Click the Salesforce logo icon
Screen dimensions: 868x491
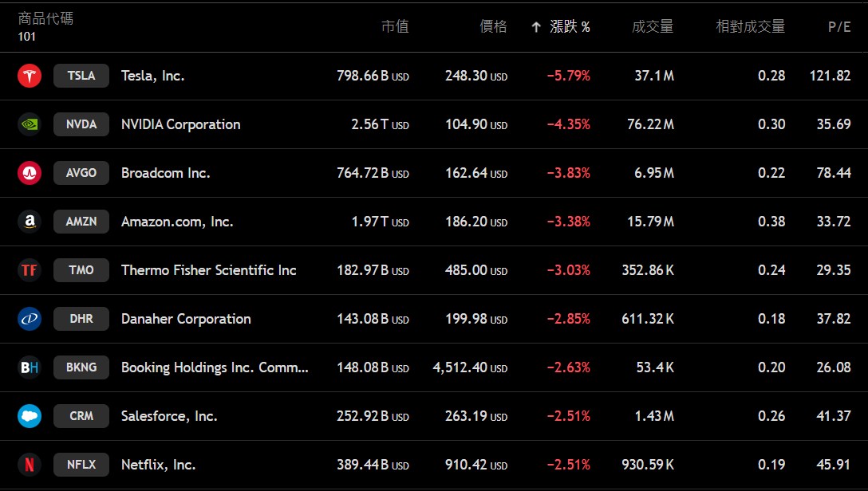coord(30,416)
